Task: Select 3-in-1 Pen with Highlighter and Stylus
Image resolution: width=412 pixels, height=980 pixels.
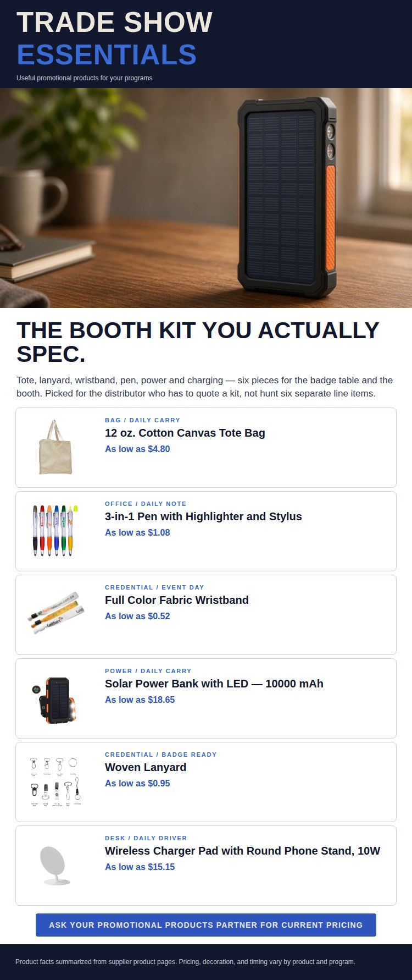Action: pos(203,516)
